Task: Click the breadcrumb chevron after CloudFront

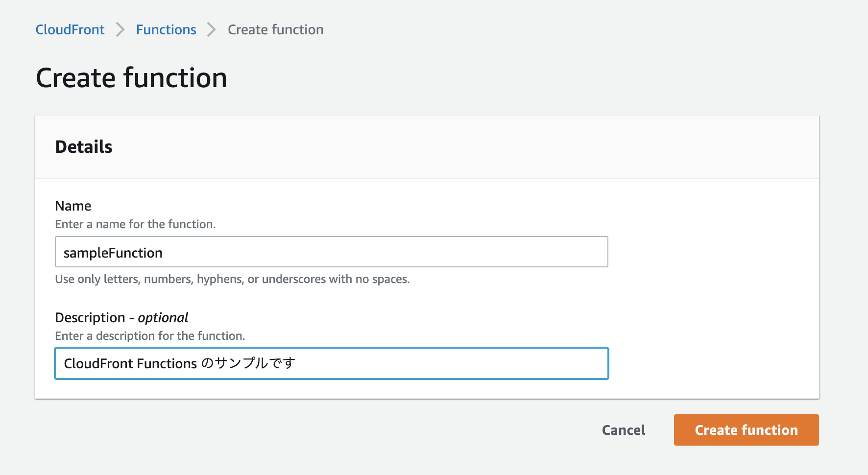Action: (x=119, y=29)
